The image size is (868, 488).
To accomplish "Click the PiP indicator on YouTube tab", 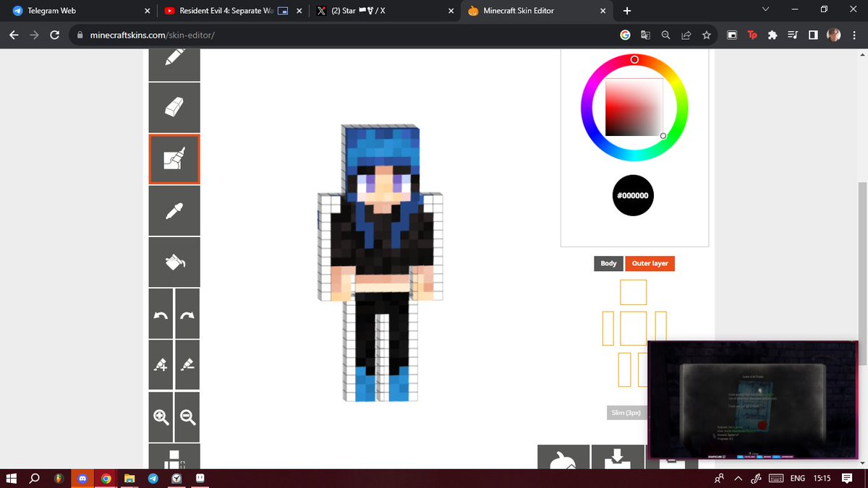I will pyautogui.click(x=284, y=11).
